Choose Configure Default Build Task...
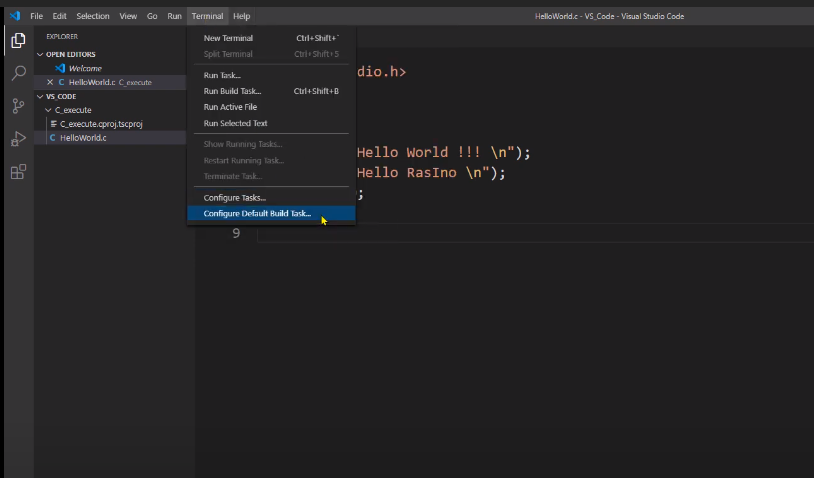 pyautogui.click(x=271, y=213)
